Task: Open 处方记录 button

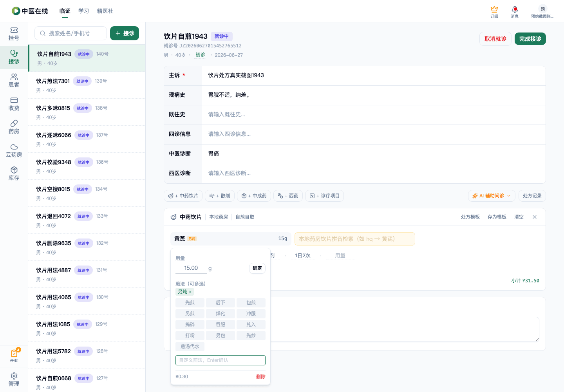Action: 532,196
